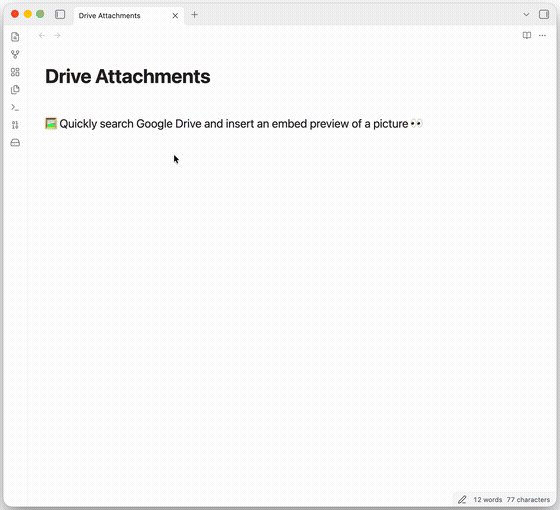The width and height of the screenshot is (560, 510).
Task: Click the Quickly search Google Drive line
Action: pos(234,124)
